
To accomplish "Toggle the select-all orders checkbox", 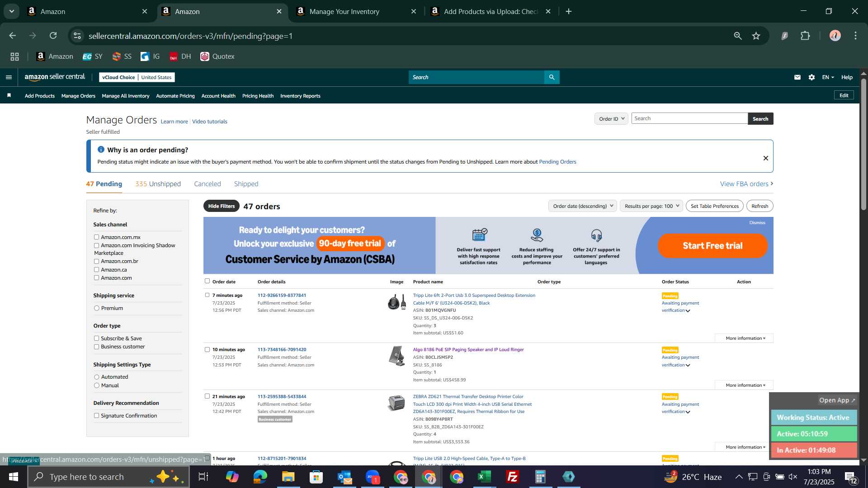I will [207, 281].
